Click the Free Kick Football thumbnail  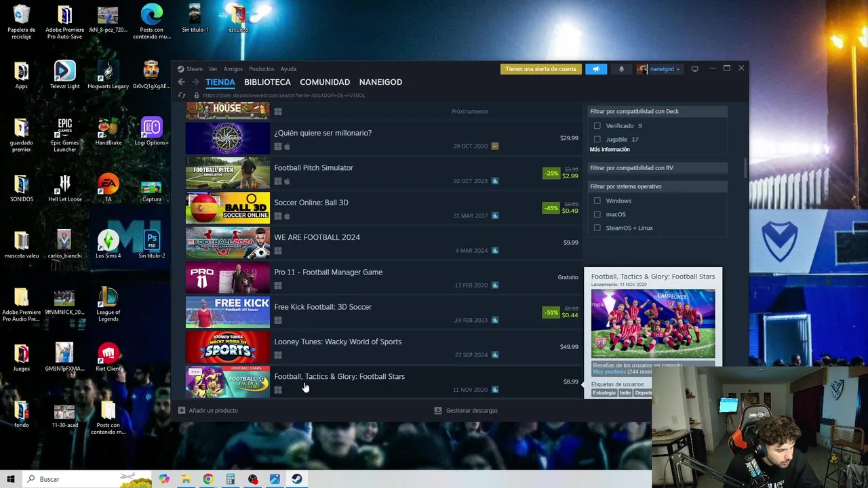pyautogui.click(x=228, y=312)
